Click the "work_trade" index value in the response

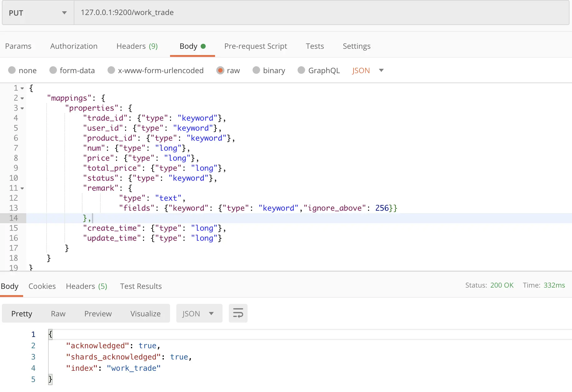pyautogui.click(x=134, y=368)
